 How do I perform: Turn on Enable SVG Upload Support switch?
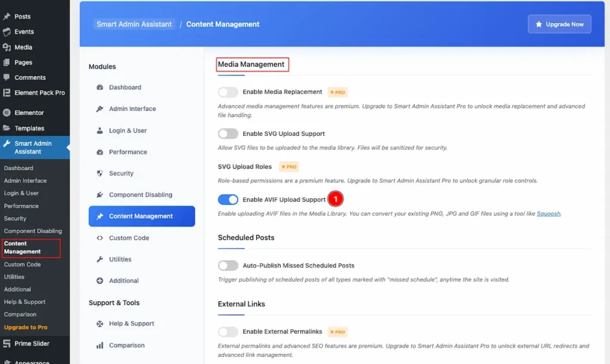coord(228,134)
